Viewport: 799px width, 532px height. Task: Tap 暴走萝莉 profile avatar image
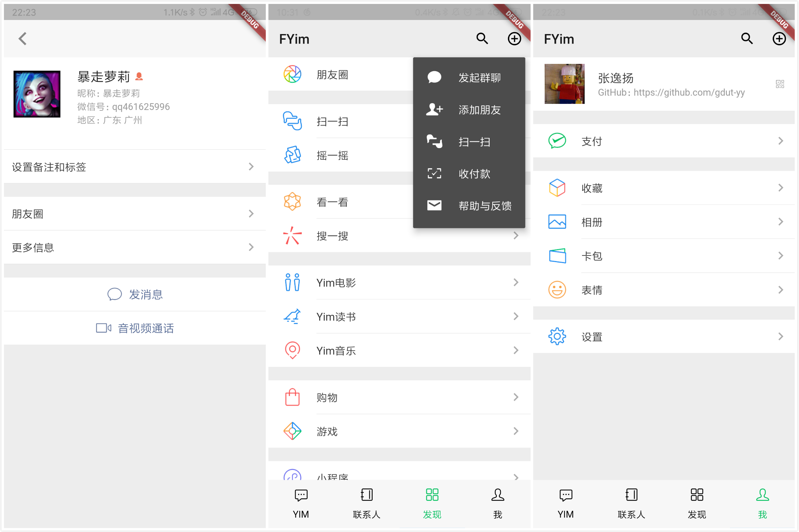pyautogui.click(x=37, y=94)
